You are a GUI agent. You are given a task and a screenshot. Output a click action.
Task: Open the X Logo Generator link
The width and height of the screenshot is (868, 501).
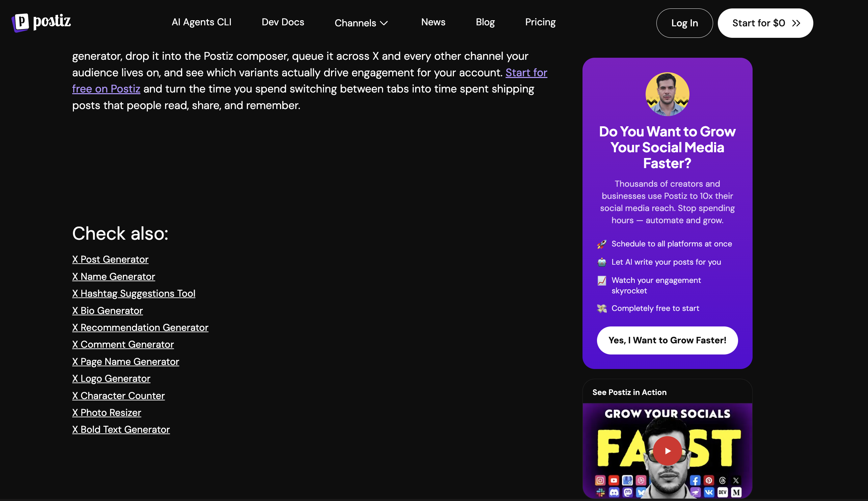(x=111, y=378)
